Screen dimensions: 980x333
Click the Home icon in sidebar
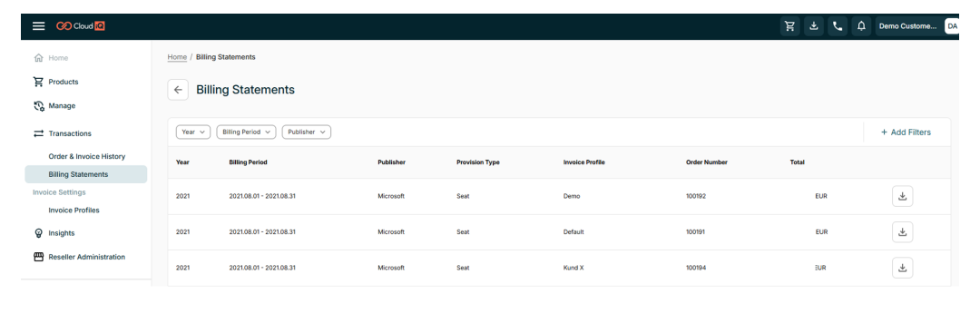pos(38,58)
